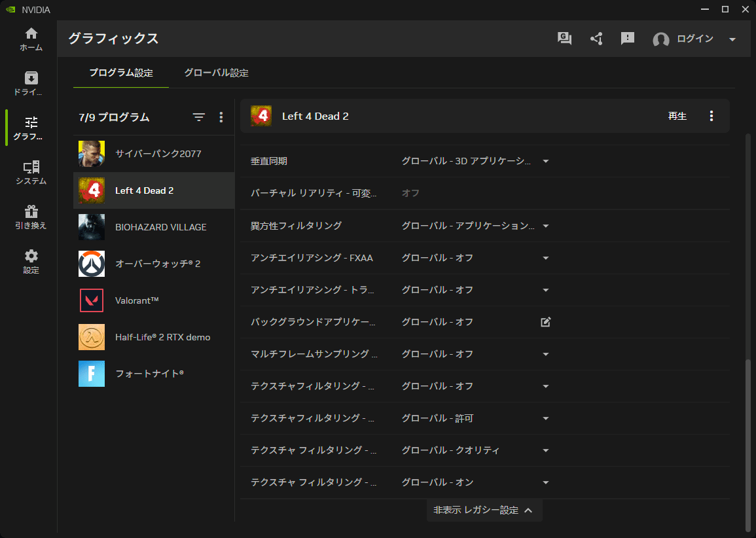Click the share icon in header
Image resolution: width=756 pixels, height=538 pixels.
click(x=596, y=39)
